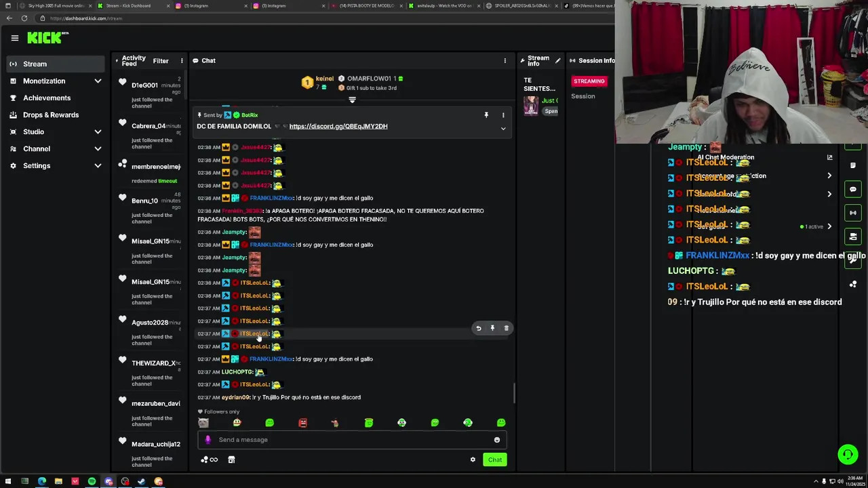868x488 pixels.
Task: Click the purple microphone icon in chat input
Action: click(208, 440)
